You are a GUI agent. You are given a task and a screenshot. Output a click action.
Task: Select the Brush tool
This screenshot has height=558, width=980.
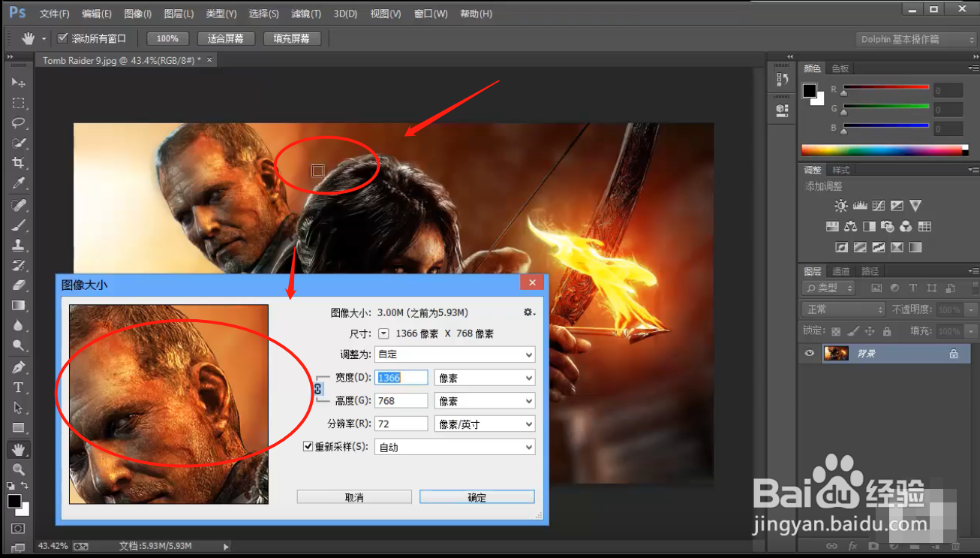point(19,225)
